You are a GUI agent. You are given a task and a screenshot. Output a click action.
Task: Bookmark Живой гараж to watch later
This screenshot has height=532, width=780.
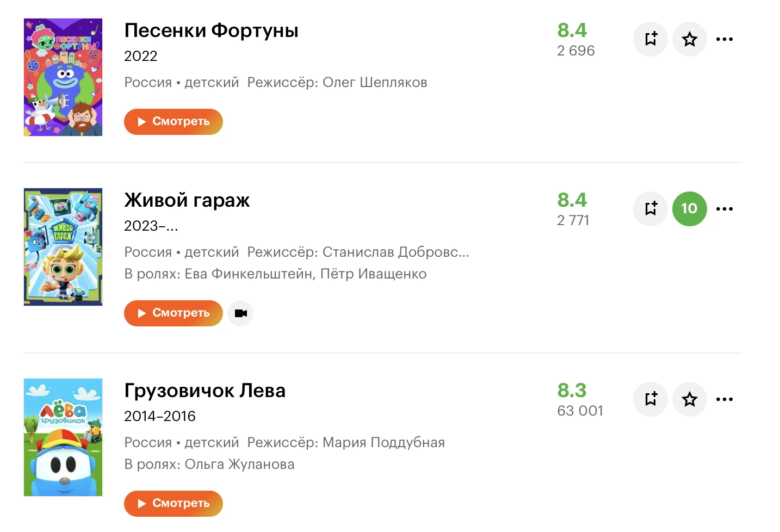[x=651, y=209]
